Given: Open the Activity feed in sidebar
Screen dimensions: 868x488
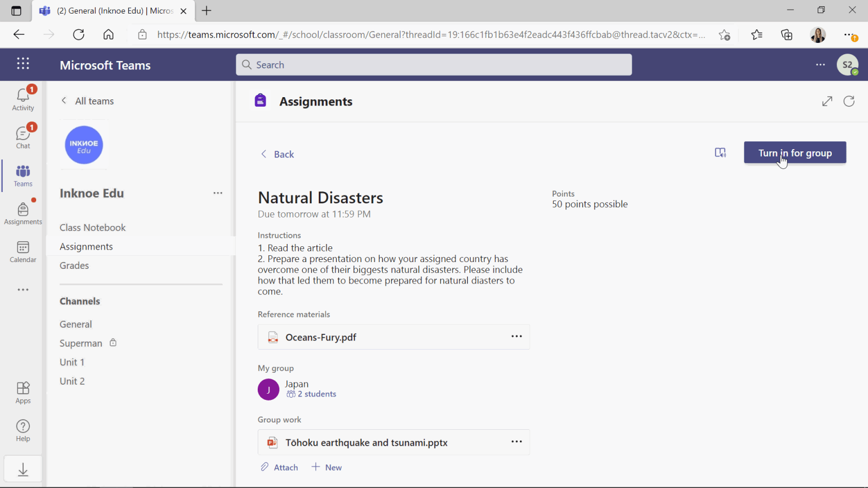Looking at the screenshot, I should 23,96.
